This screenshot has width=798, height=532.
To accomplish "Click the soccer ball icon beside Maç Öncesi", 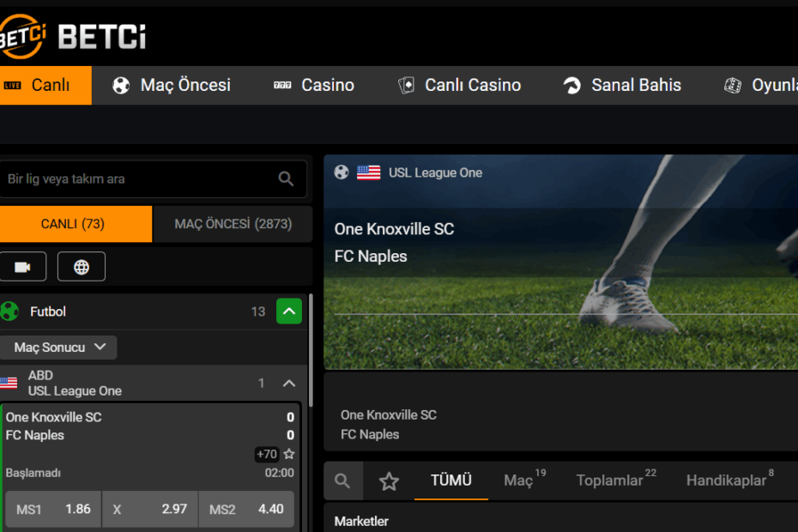I will coord(121,86).
